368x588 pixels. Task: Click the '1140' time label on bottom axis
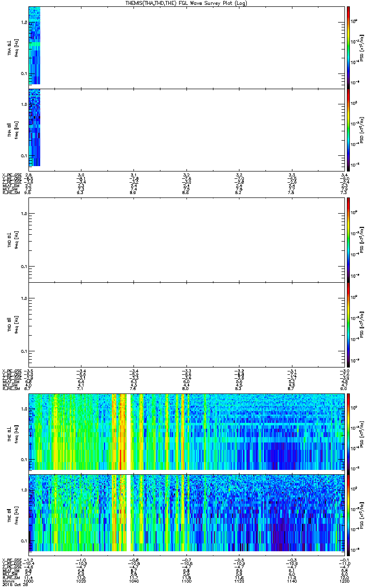pos(291,581)
